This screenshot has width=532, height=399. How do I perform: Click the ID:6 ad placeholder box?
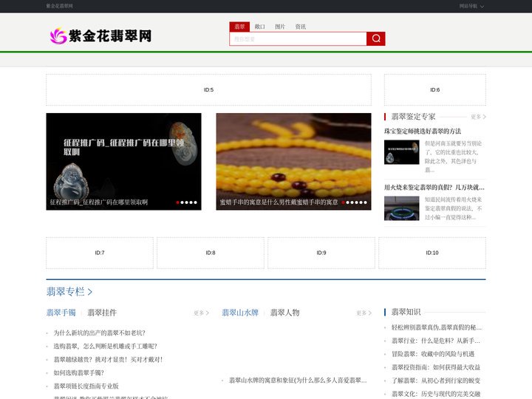click(x=435, y=90)
